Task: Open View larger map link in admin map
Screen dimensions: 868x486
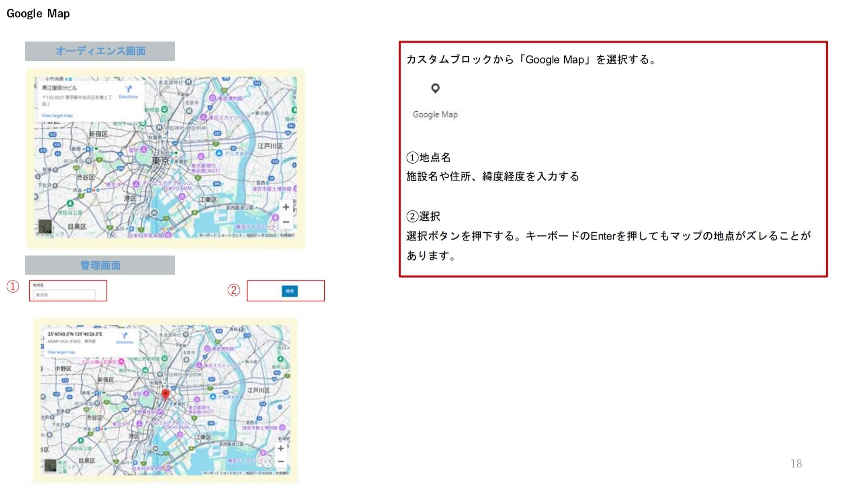Action: coord(61,352)
